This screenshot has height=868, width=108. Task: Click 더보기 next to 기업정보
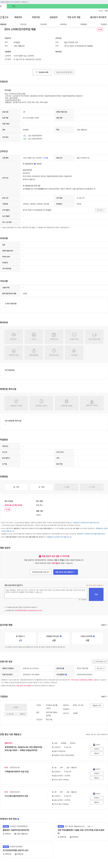pyautogui.click(x=104, y=696)
